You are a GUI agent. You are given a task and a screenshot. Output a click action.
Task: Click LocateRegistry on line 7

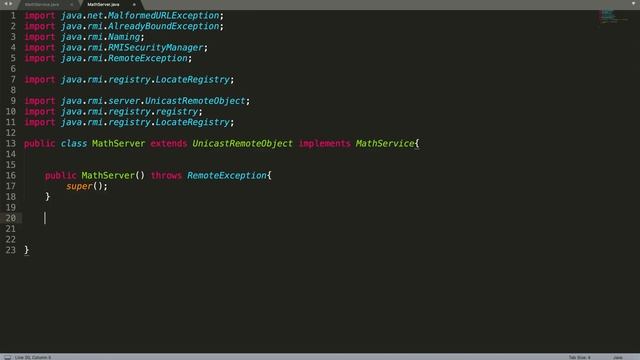coord(193,80)
